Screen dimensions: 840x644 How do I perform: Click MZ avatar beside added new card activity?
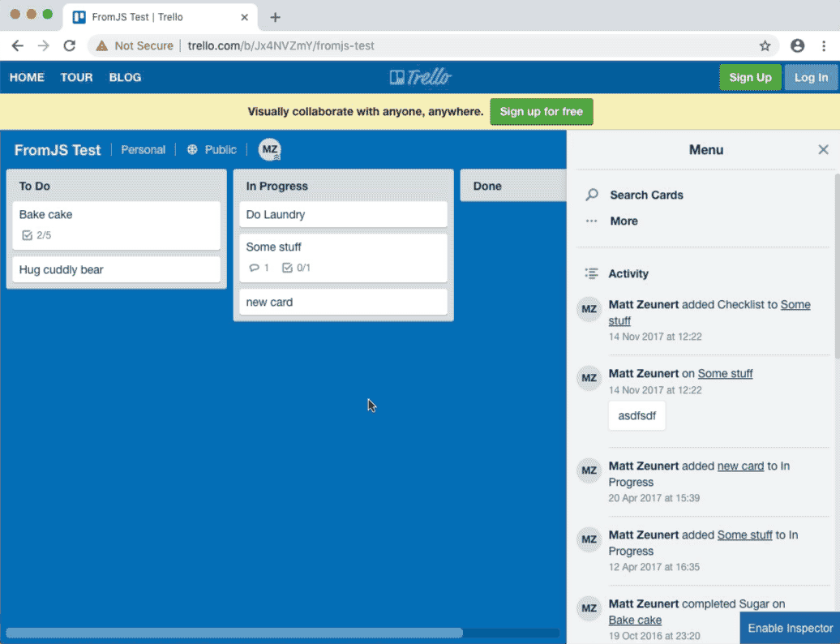[x=589, y=470]
